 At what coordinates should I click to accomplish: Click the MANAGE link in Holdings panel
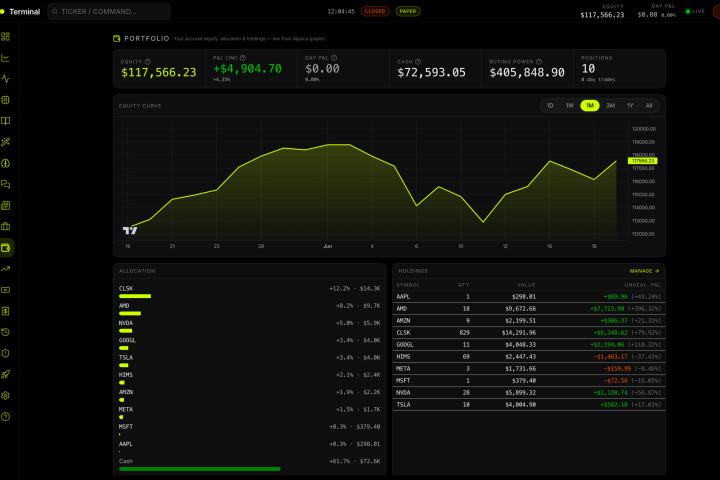pyautogui.click(x=645, y=271)
